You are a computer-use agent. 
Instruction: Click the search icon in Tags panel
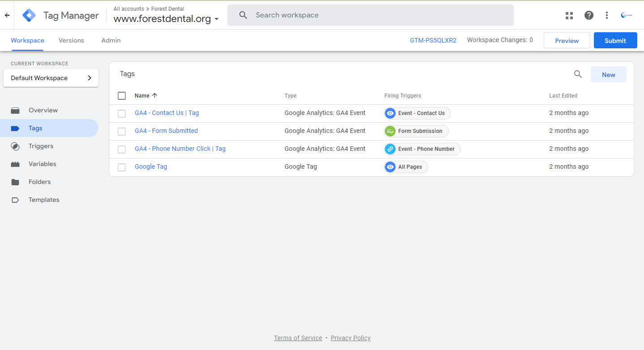point(578,74)
